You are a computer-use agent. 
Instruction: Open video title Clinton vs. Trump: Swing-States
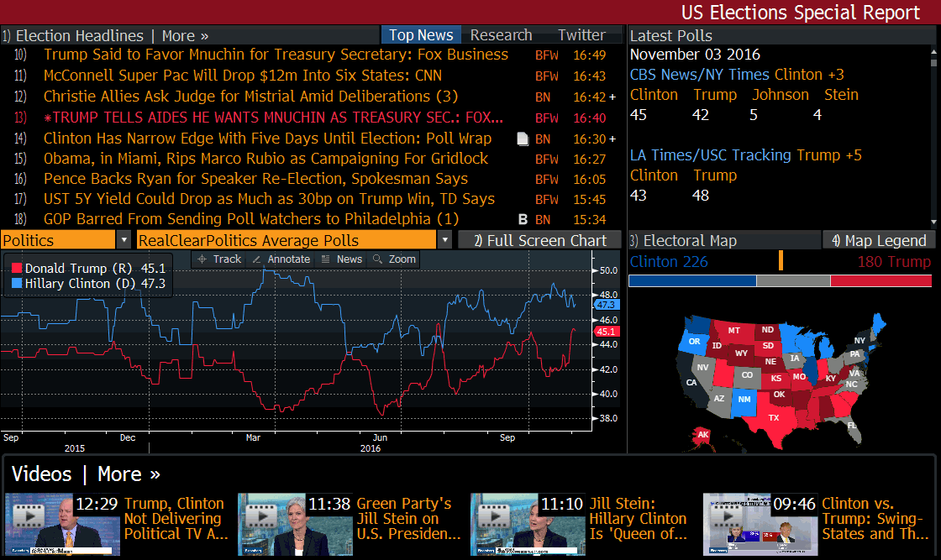(875, 519)
